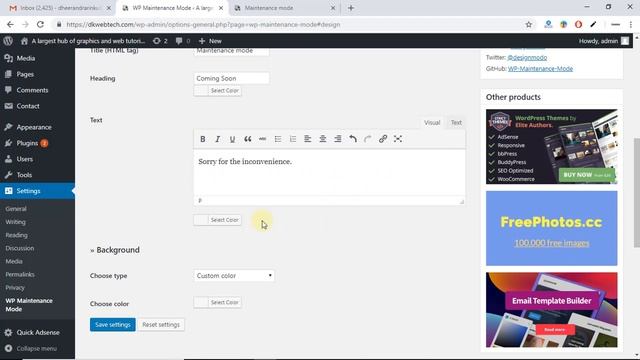Enter fullscreen editor mode
Image resolution: width=640 pixels, height=360 pixels.
point(398,139)
